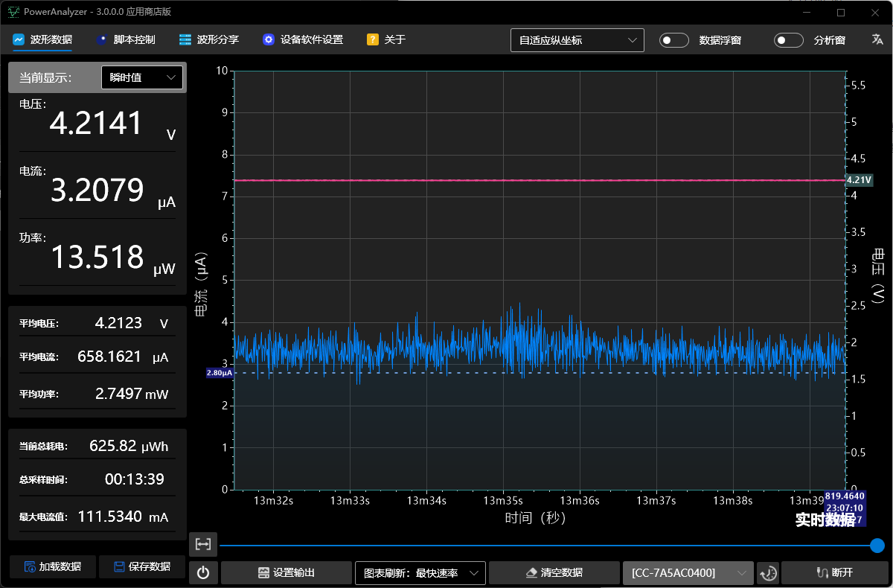Click the 脚本控制 script icon

click(x=102, y=39)
